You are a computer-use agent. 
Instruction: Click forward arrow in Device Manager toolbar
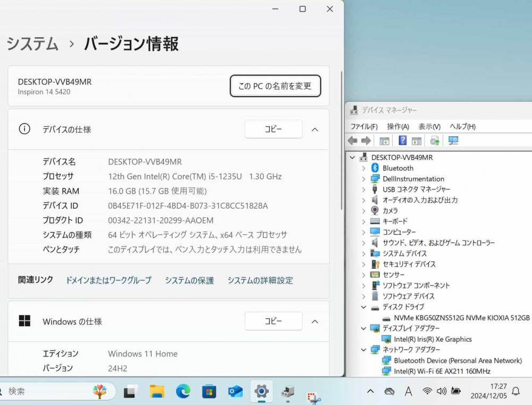coord(366,140)
